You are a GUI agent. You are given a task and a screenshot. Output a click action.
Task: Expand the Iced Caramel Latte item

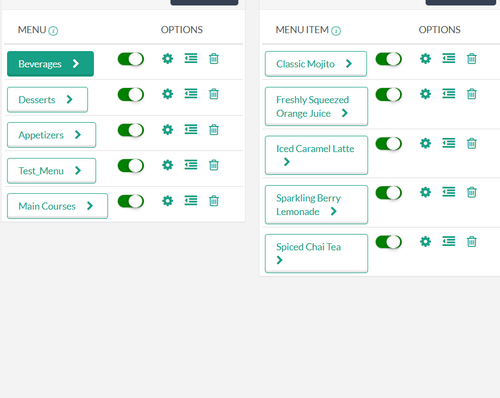[x=316, y=155]
